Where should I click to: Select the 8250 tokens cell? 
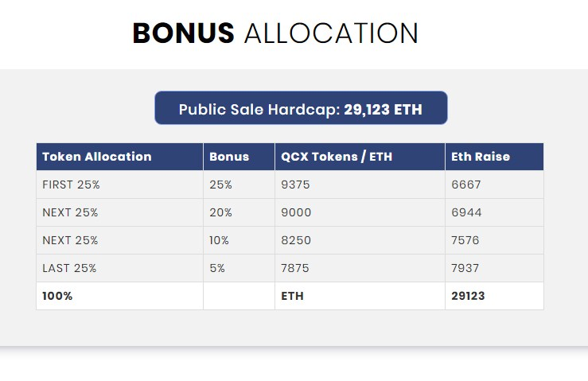(x=360, y=240)
